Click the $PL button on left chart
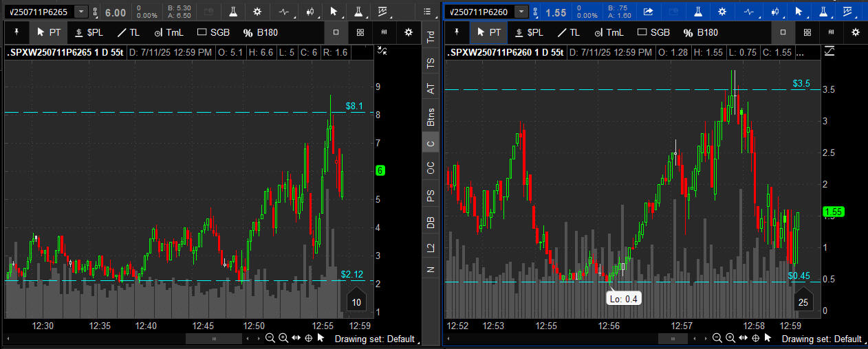Screen dimensions: 868x349 click(x=88, y=32)
